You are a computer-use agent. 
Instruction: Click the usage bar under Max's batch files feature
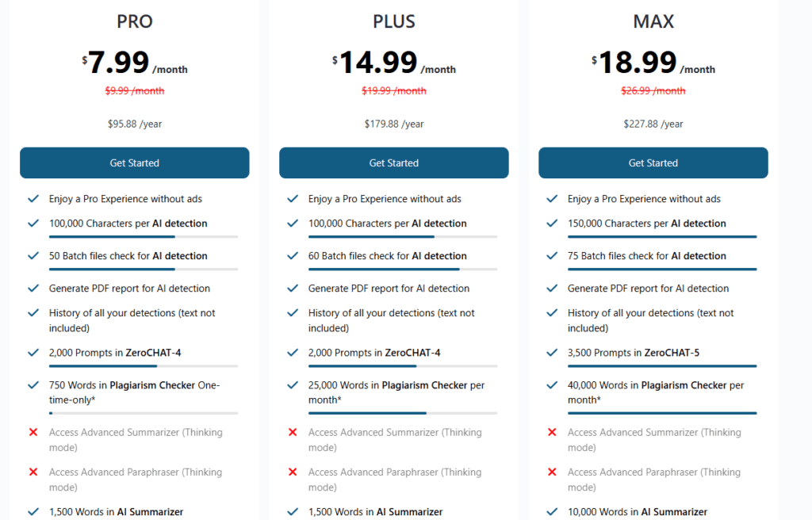pos(661,270)
